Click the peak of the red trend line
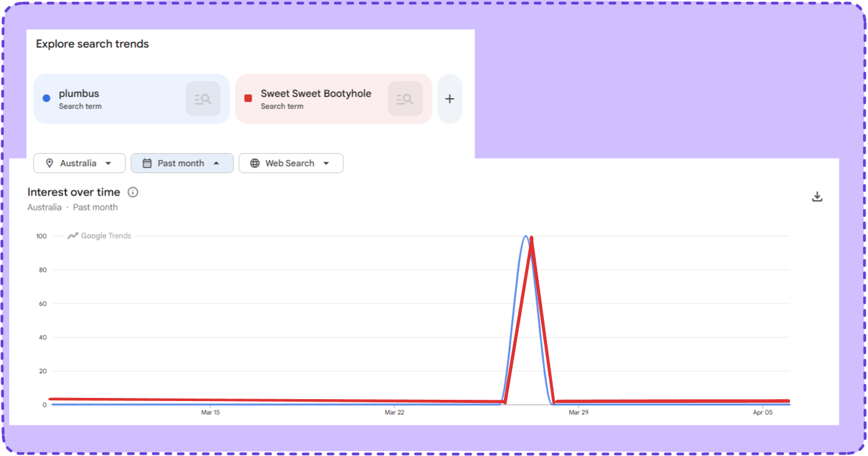Viewport: 868px width, 456px height. click(x=531, y=239)
